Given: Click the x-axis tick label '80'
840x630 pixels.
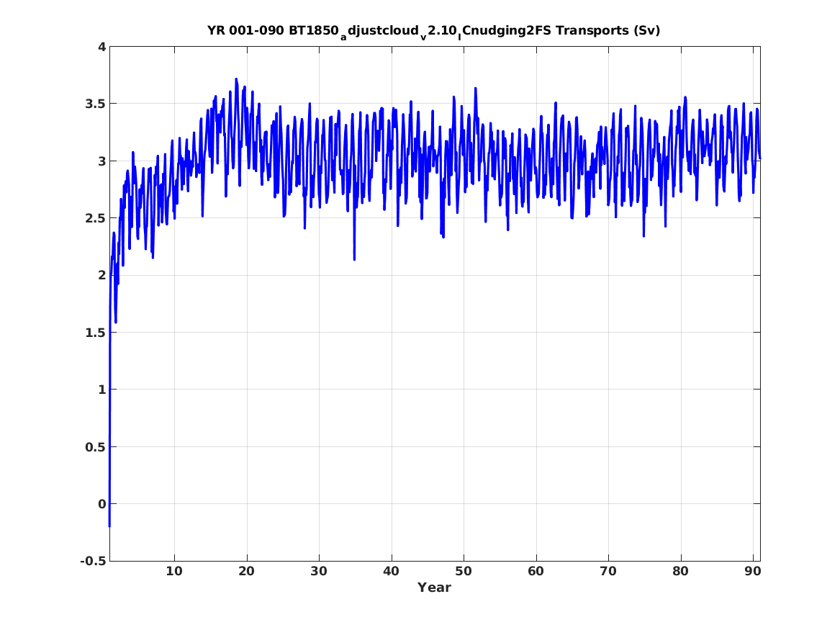Looking at the screenshot, I should (x=680, y=572).
